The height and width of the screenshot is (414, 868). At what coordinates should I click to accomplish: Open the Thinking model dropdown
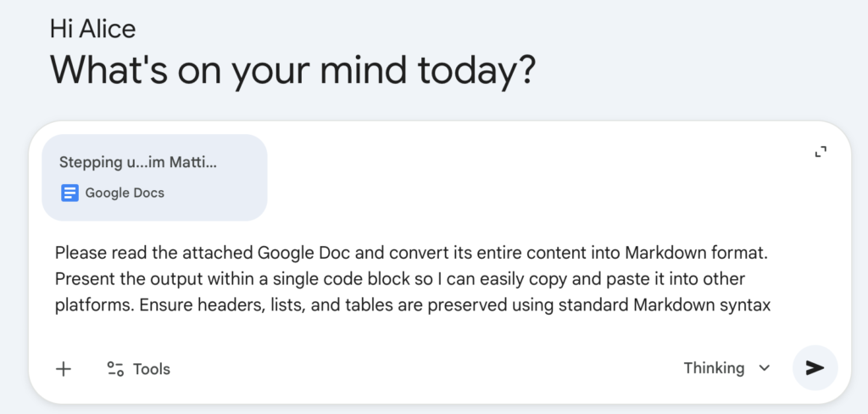tap(726, 368)
